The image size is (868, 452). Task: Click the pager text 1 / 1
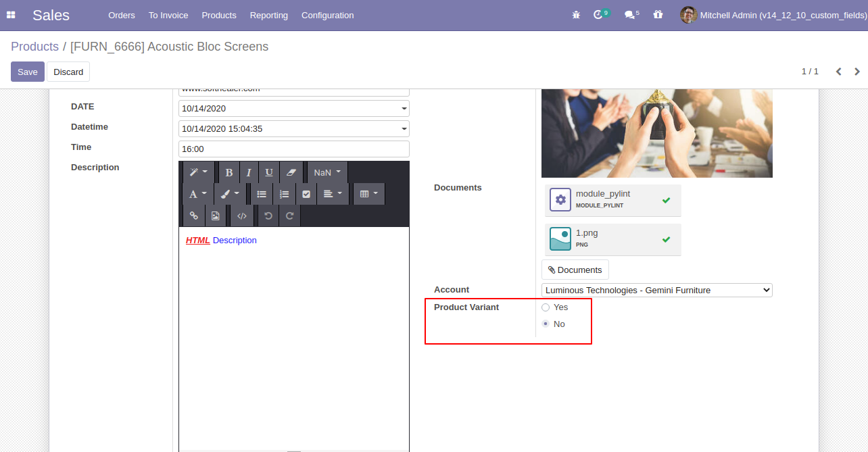[810, 72]
